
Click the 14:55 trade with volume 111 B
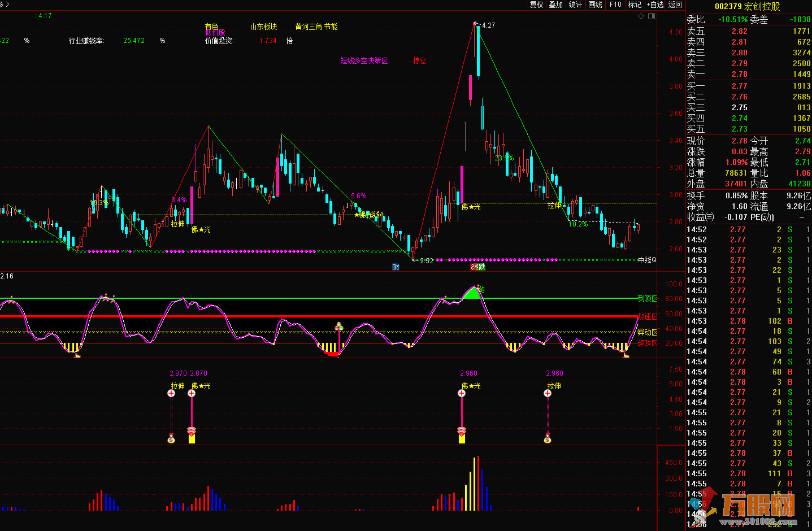(749, 473)
